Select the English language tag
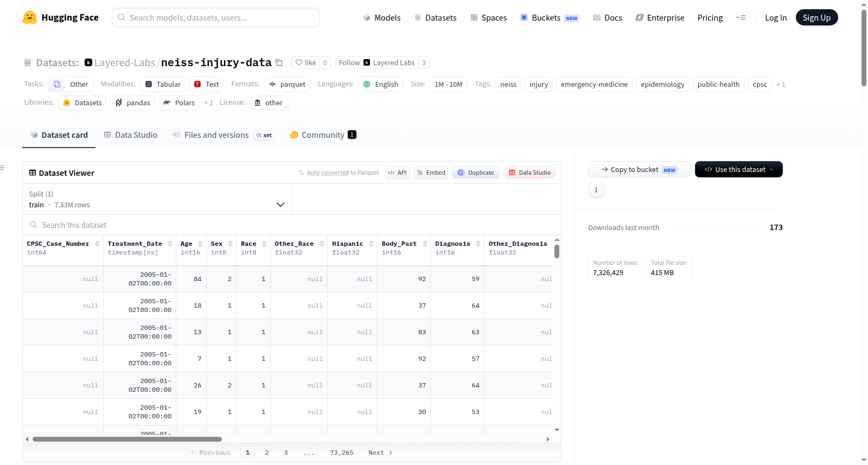868x465 pixels. 380,84
